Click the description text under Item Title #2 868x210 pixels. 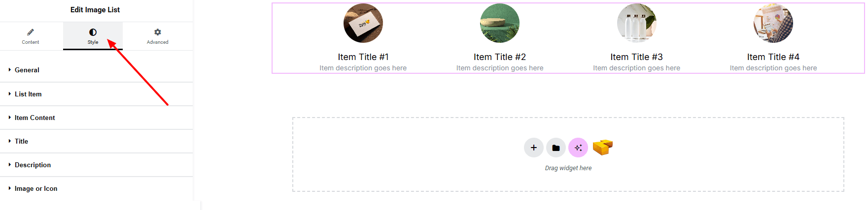[x=500, y=68]
